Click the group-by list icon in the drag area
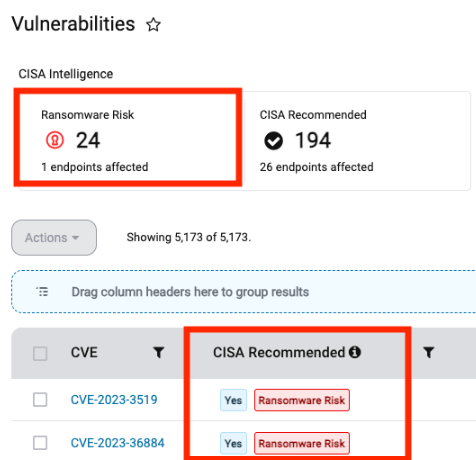Viewport: 476px width, 460px height. click(42, 292)
